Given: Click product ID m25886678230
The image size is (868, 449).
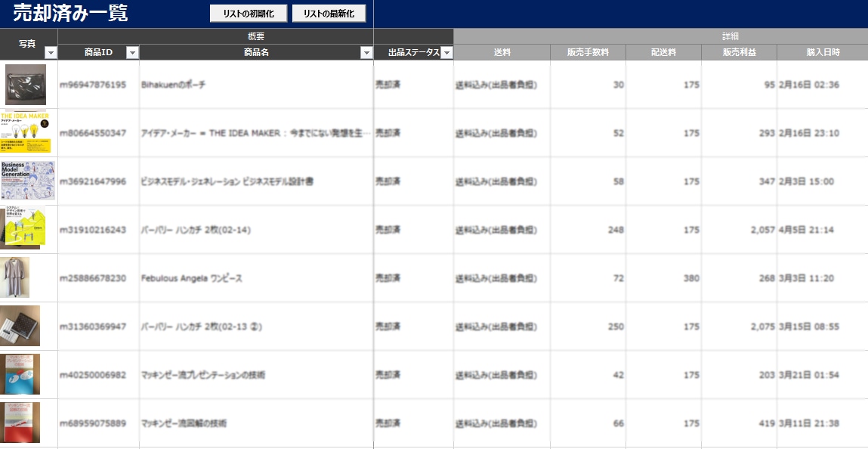Looking at the screenshot, I should click(93, 278).
